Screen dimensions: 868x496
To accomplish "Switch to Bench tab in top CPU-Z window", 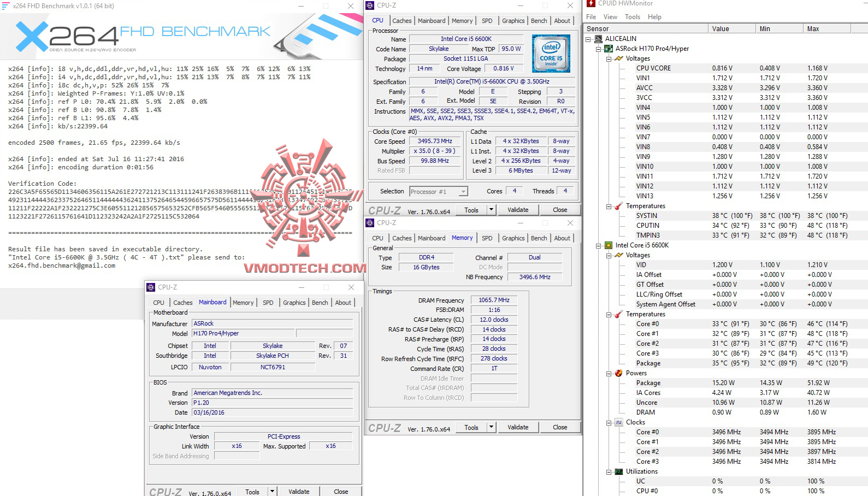I will click(539, 21).
